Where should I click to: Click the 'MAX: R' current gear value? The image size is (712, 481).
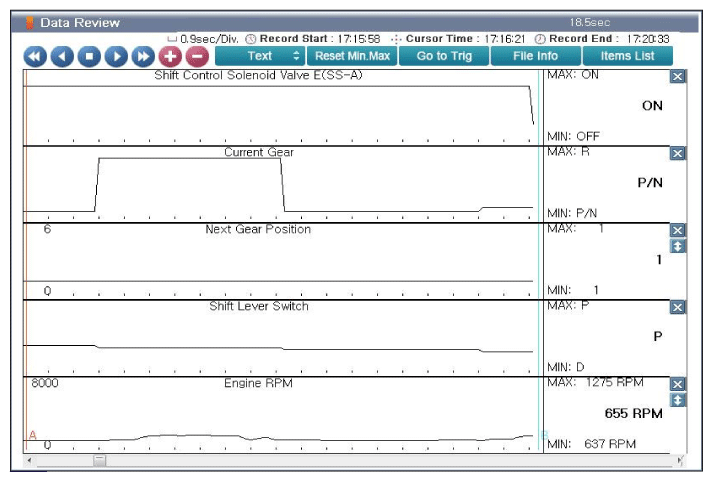click(x=569, y=152)
